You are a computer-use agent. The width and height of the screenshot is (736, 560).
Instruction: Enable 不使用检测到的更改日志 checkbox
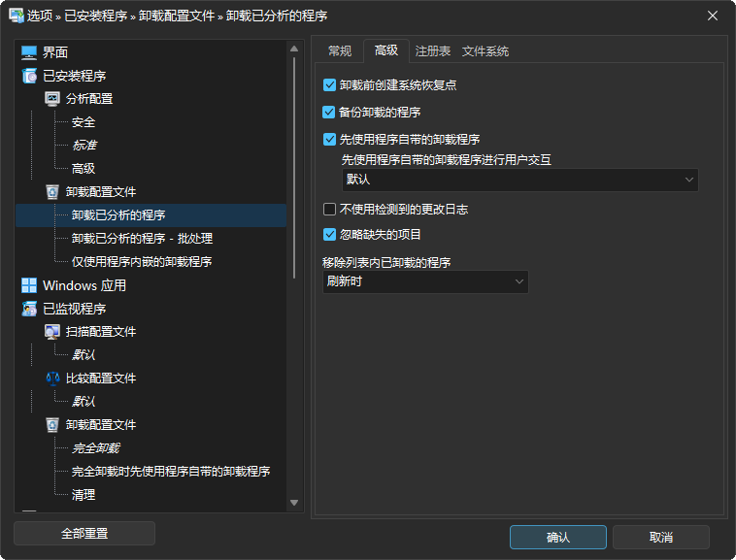(329, 210)
